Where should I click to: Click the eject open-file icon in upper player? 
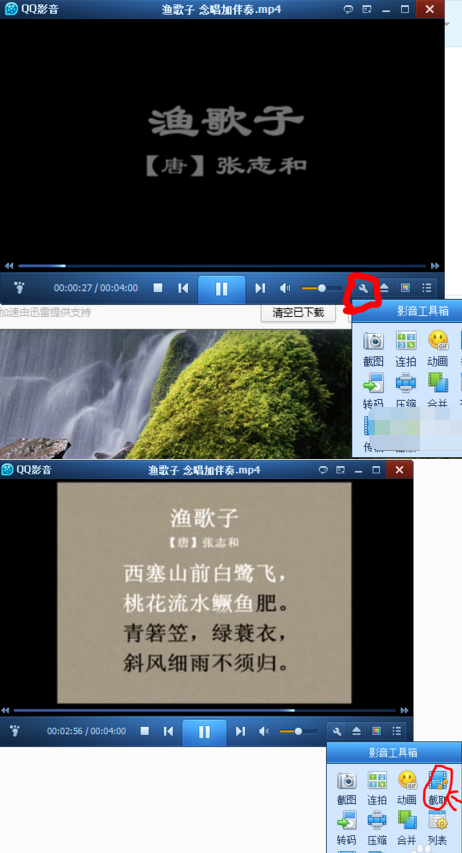click(384, 288)
